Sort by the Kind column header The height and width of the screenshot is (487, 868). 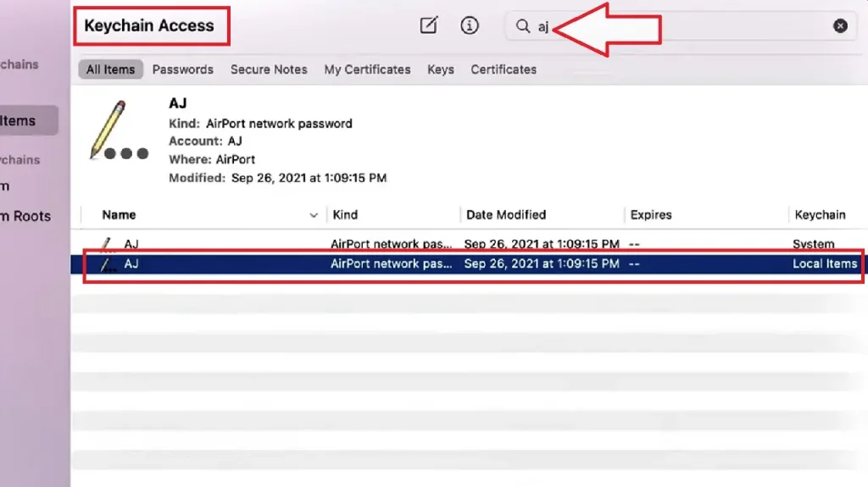point(345,215)
